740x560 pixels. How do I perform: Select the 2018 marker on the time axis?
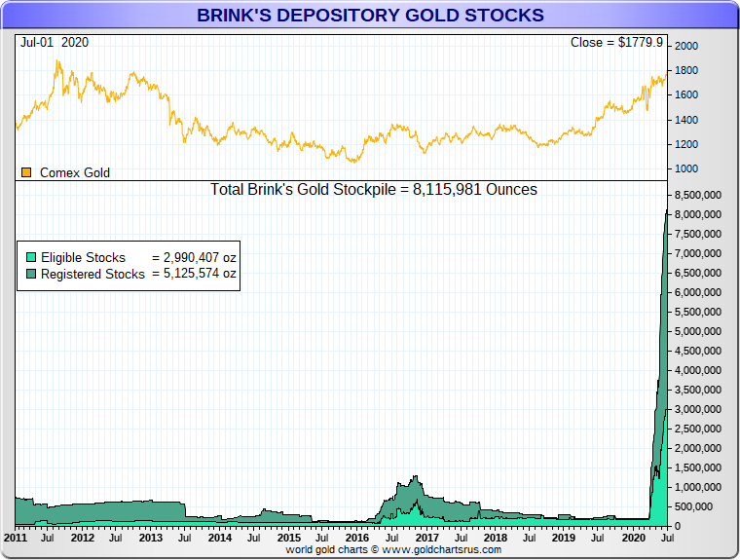click(495, 537)
